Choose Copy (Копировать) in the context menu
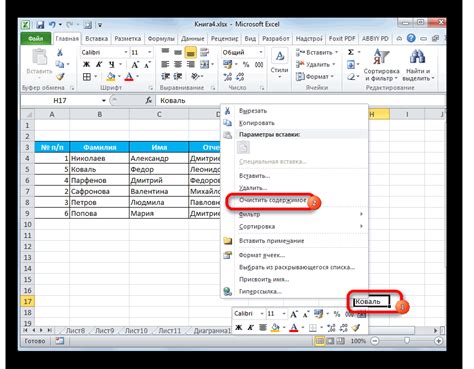Viewport: 474px width, 369px height. click(x=257, y=123)
